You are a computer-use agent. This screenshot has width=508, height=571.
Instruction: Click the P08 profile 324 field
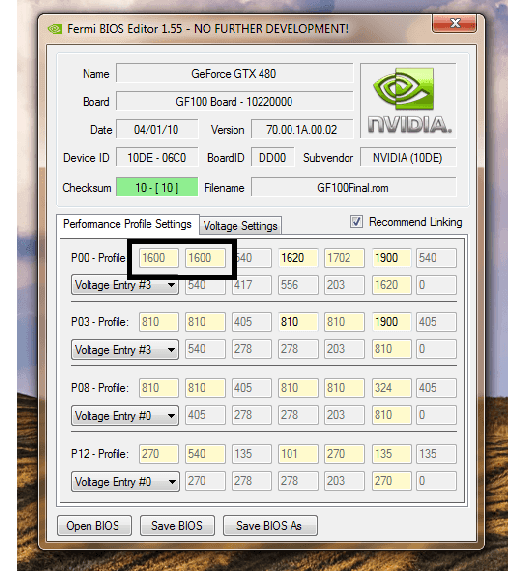click(x=391, y=388)
